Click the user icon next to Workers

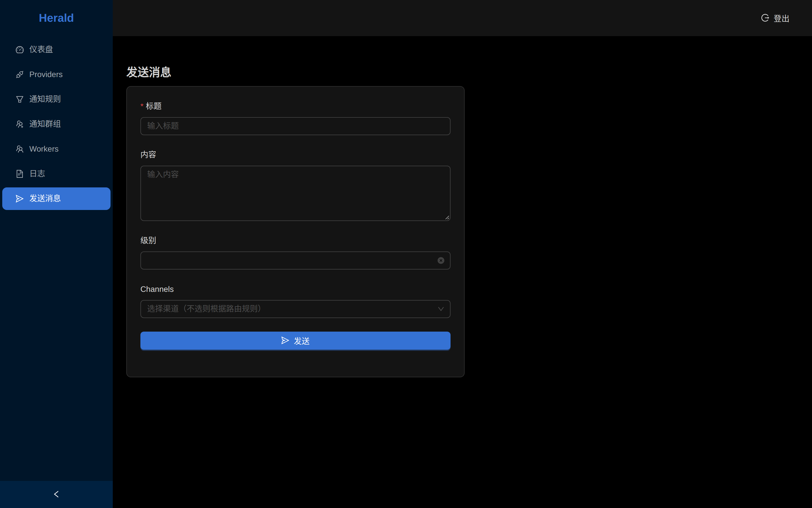[x=20, y=149]
